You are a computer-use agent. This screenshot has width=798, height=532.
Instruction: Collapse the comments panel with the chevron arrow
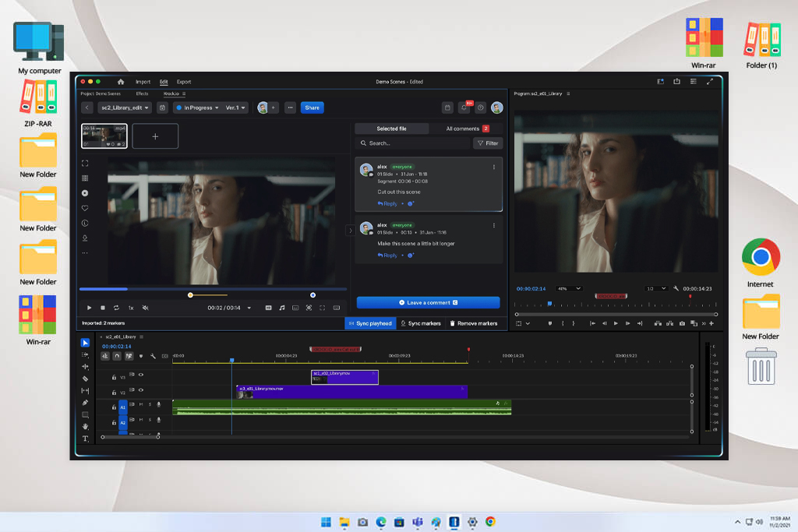(350, 231)
